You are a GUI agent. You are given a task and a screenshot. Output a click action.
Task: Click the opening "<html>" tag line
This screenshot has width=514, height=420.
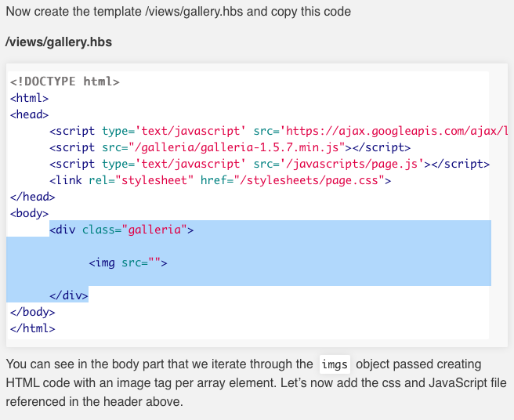tap(30, 98)
